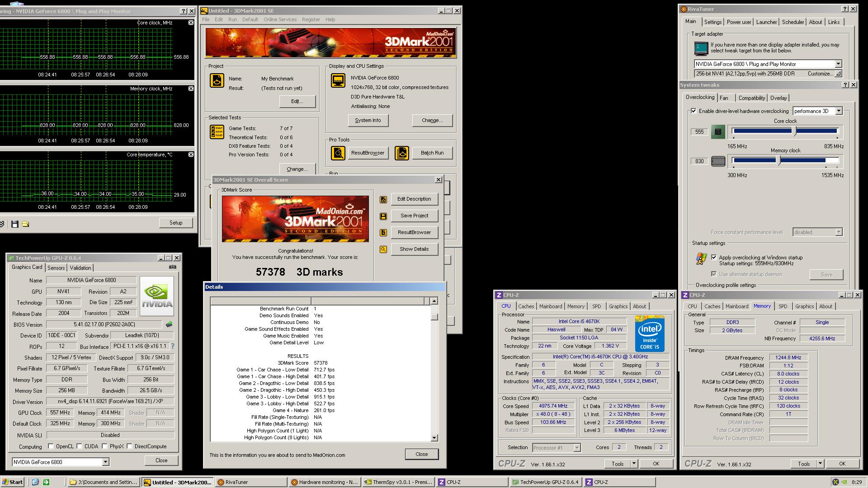
Task: Click the System Info button in 3DMark
Action: click(x=368, y=121)
